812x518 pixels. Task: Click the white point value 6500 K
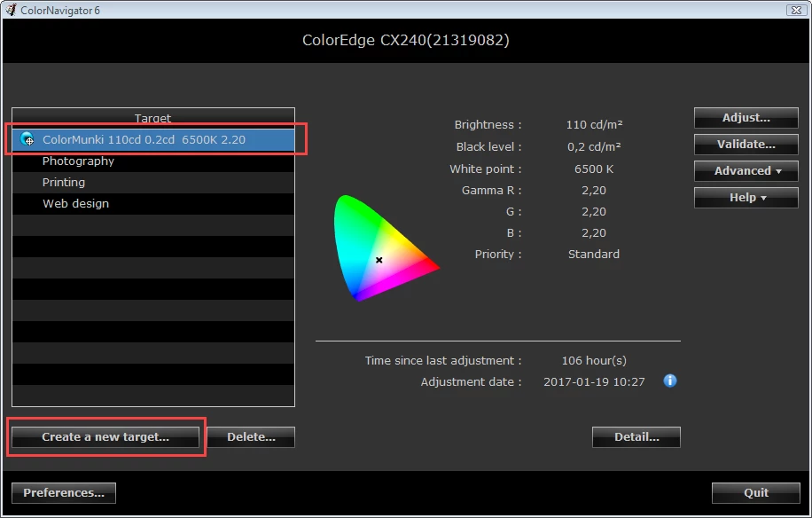[x=594, y=169]
